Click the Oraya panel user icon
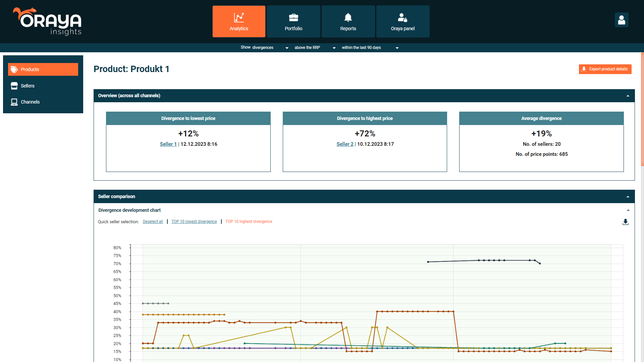This screenshot has height=362, width=644. (402, 17)
